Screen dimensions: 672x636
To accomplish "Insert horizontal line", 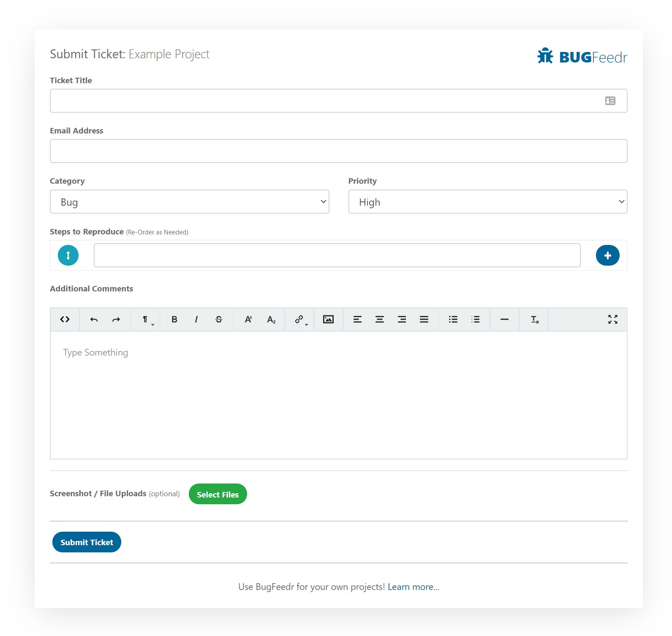I will [x=504, y=319].
